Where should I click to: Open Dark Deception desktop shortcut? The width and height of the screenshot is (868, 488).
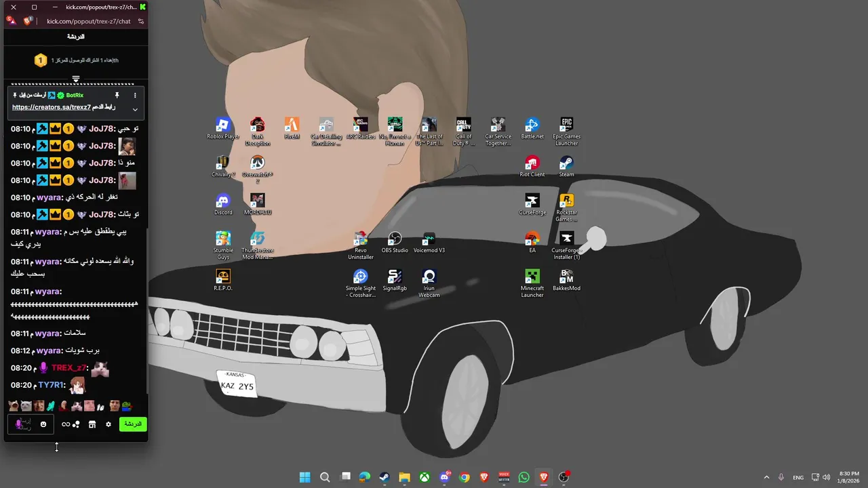(x=257, y=131)
